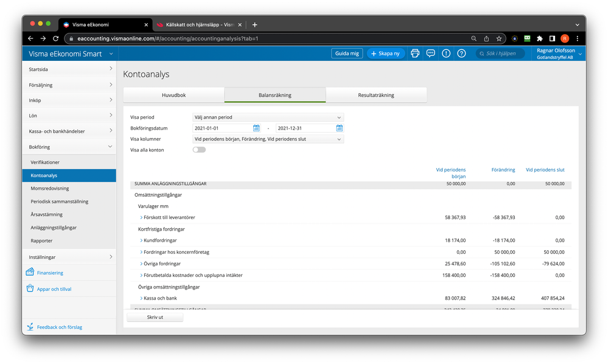Click the Sök i hjälpen search box

click(x=500, y=54)
